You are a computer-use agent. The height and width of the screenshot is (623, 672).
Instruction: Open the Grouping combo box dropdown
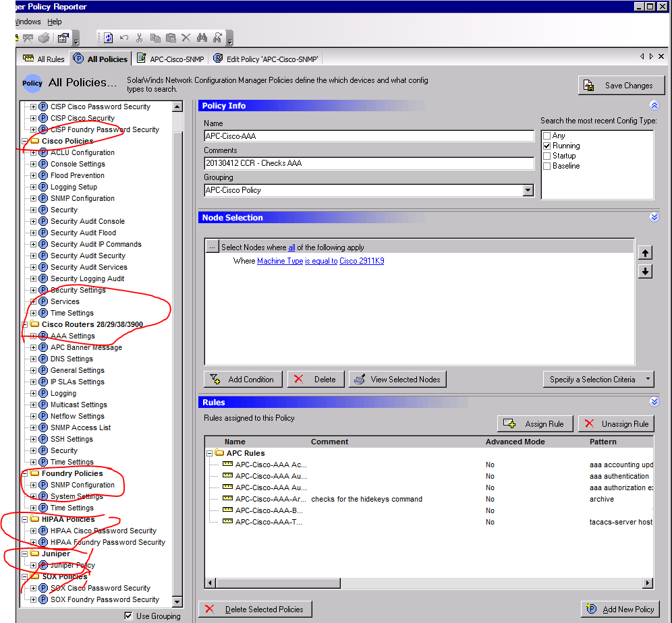[528, 190]
